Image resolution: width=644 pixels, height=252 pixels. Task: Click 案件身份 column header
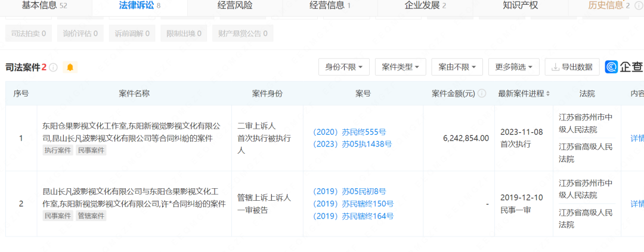point(267,94)
